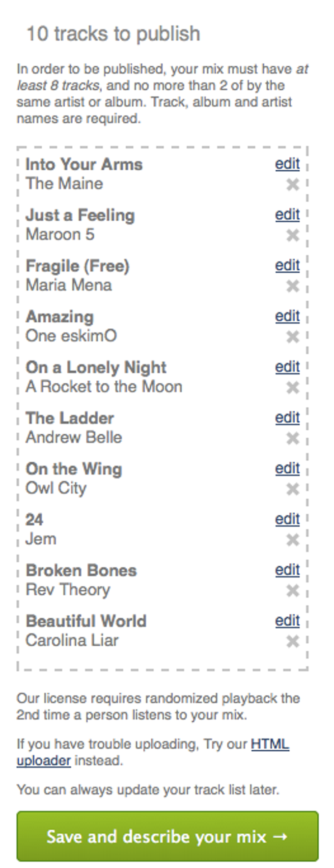334x868 pixels.
Task: Edit the Into Your Arms track
Action: 287,164
